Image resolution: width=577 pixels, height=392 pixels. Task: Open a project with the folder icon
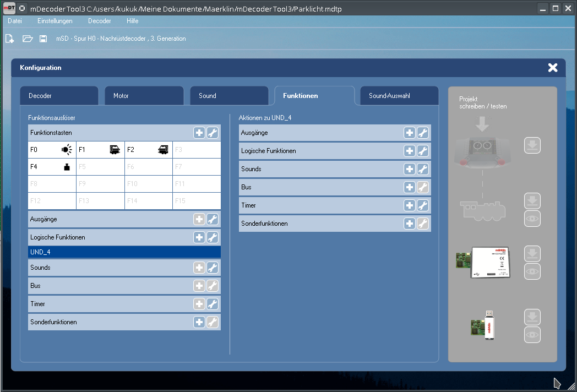click(x=28, y=39)
